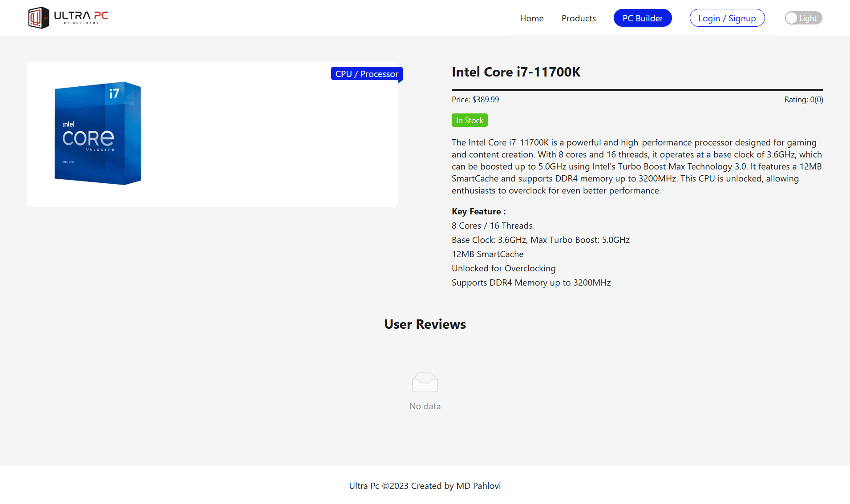This screenshot has height=504, width=850.
Task: Click the CPU / Processor category ribbon
Action: point(367,74)
